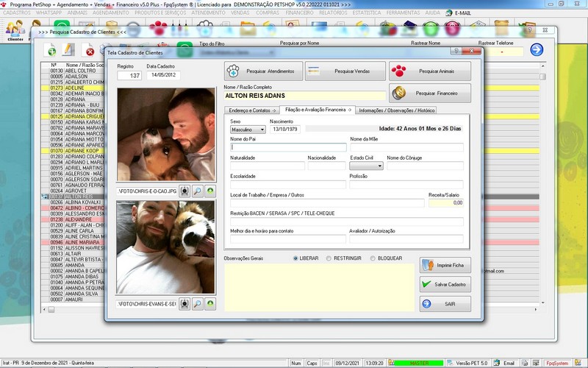Viewport: 588px width, 368px height.
Task: Click the Nacionalidade input field
Action: point(326,166)
